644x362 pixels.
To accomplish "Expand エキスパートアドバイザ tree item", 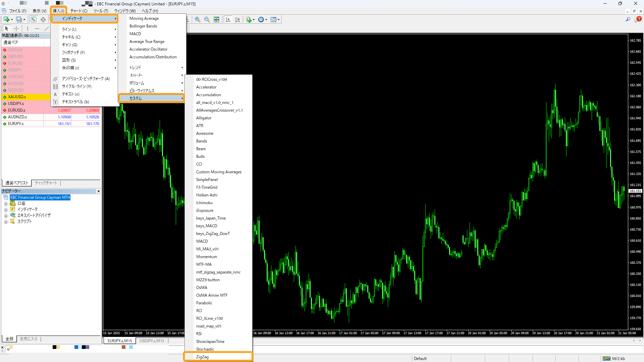I will [6, 215].
